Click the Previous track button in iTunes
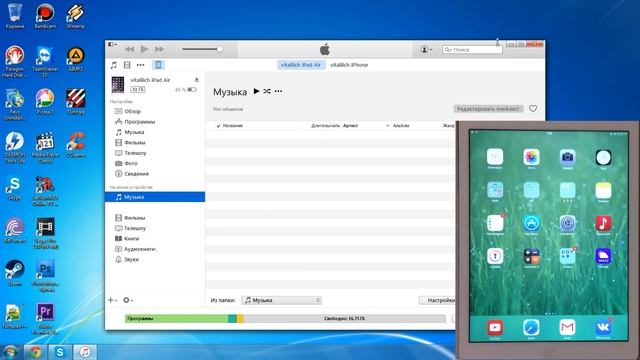640x360 pixels. [130, 49]
